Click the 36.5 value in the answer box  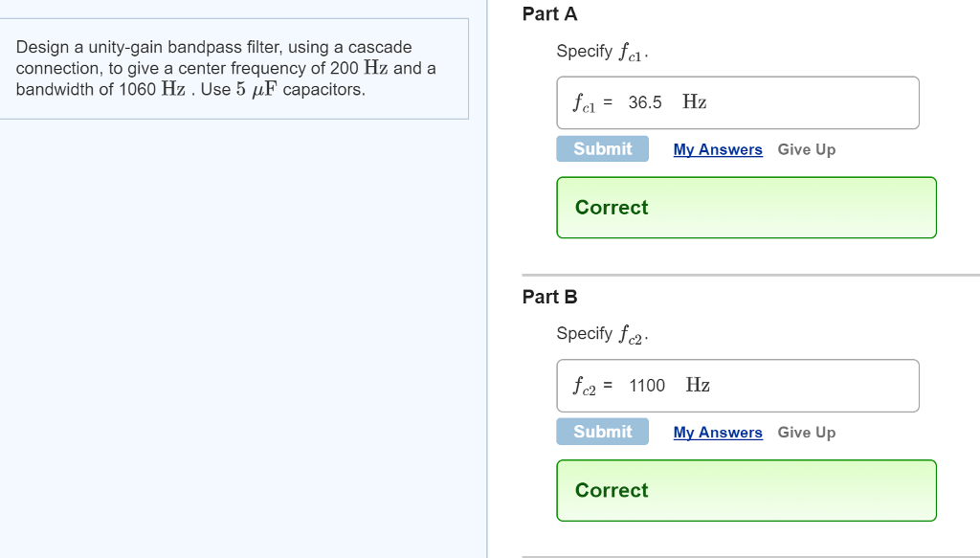pyautogui.click(x=645, y=102)
